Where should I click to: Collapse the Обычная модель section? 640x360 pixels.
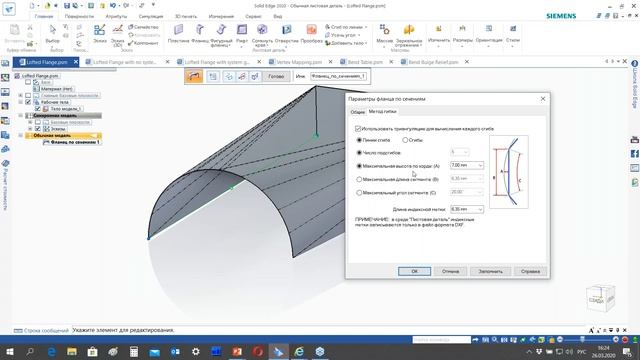(21, 136)
